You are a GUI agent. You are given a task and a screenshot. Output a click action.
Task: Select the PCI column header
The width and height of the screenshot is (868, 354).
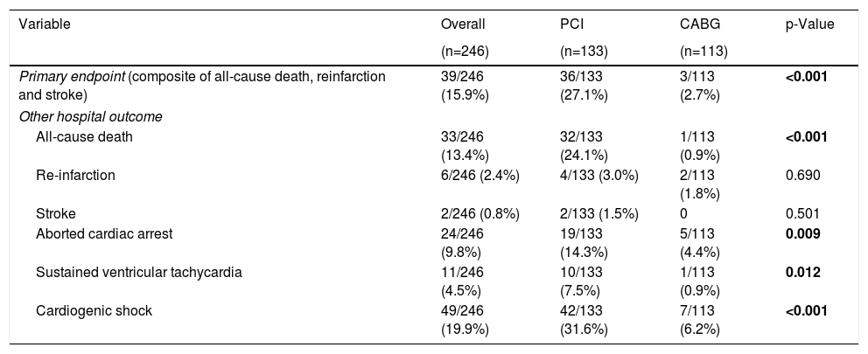(x=570, y=24)
